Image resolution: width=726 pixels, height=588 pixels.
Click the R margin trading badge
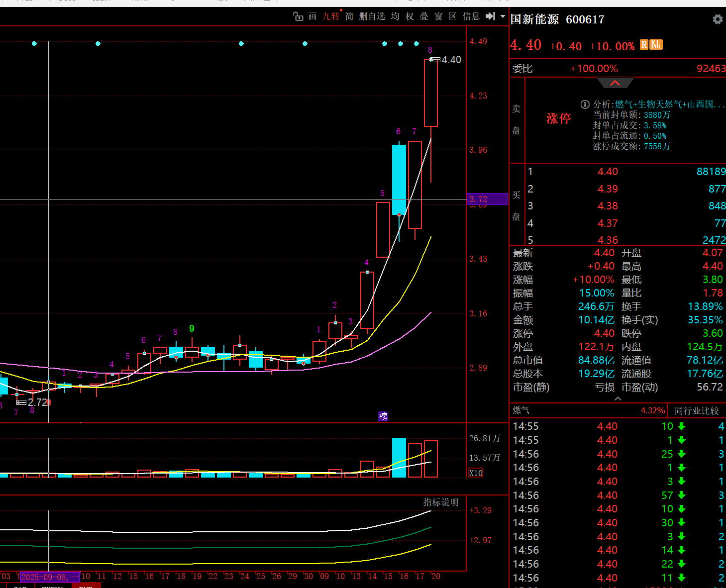click(x=644, y=45)
